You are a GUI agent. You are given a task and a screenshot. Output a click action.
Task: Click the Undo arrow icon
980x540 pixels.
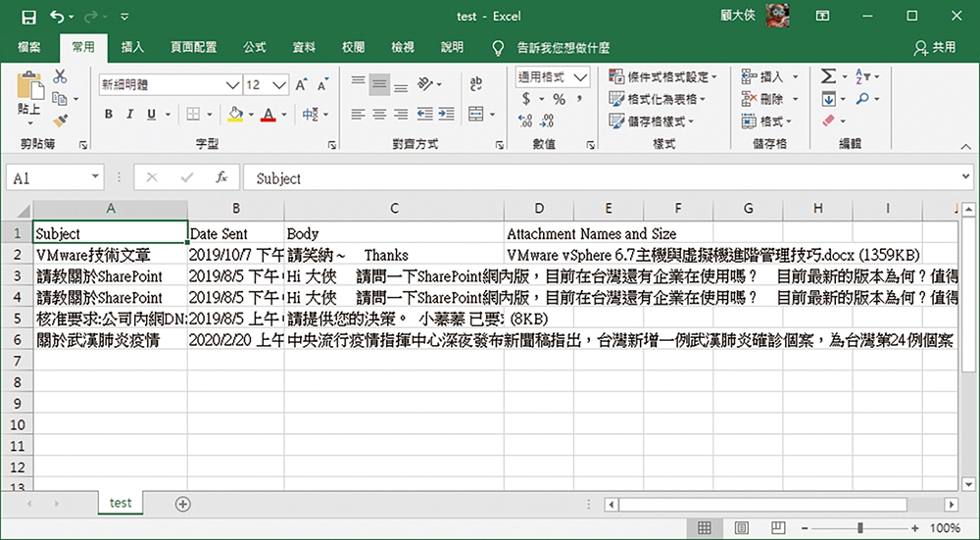[x=57, y=17]
